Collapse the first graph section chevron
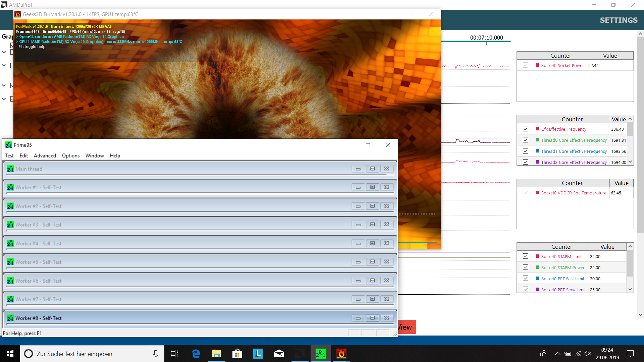 coord(4,52)
